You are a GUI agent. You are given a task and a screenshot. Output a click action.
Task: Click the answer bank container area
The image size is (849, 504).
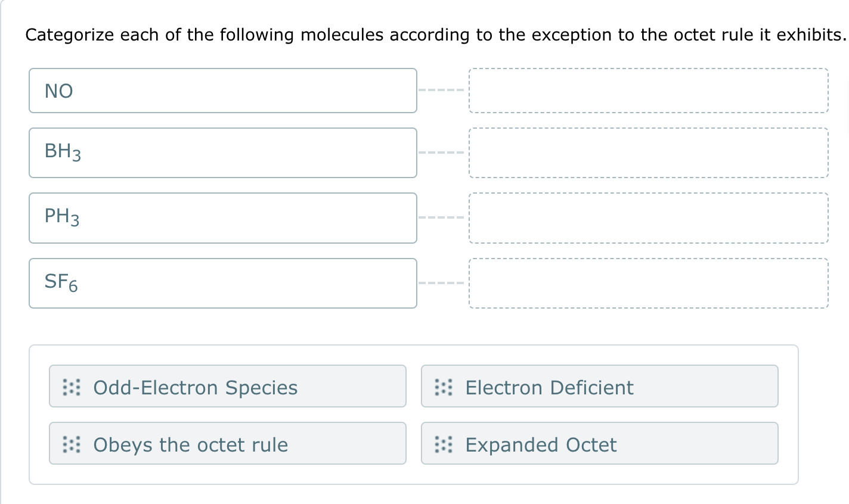414,414
